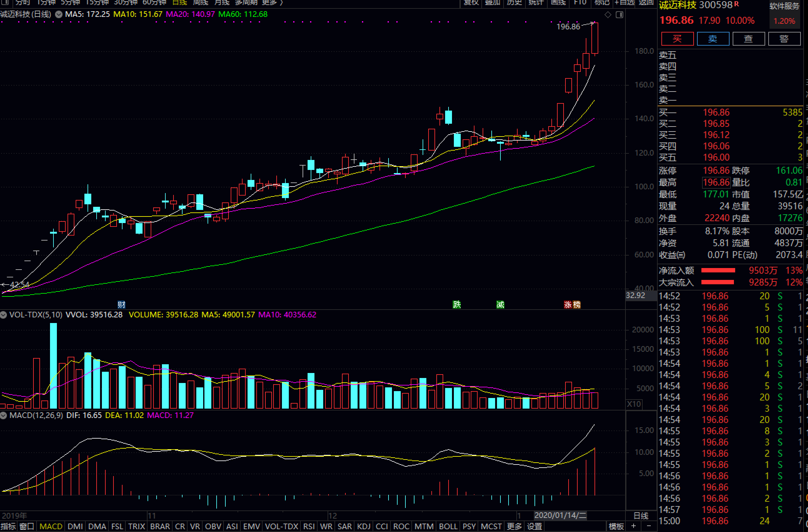Click the 榜 marker

pyautogui.click(x=576, y=304)
